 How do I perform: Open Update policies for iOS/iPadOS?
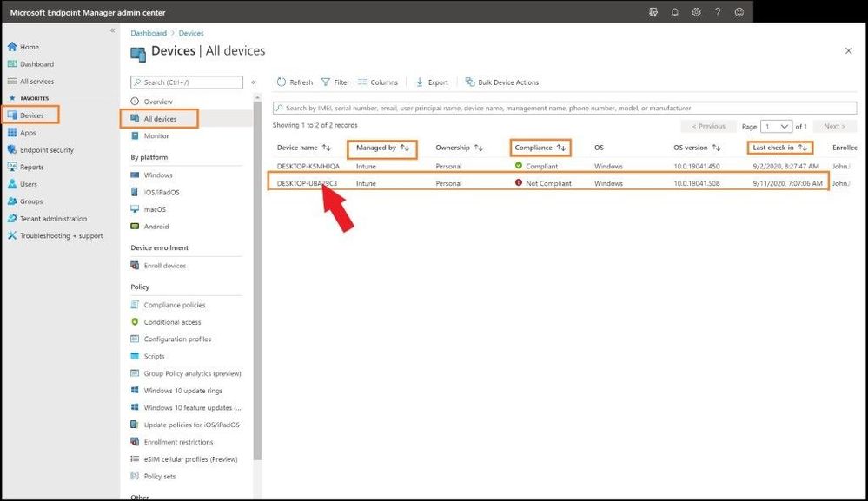185,425
